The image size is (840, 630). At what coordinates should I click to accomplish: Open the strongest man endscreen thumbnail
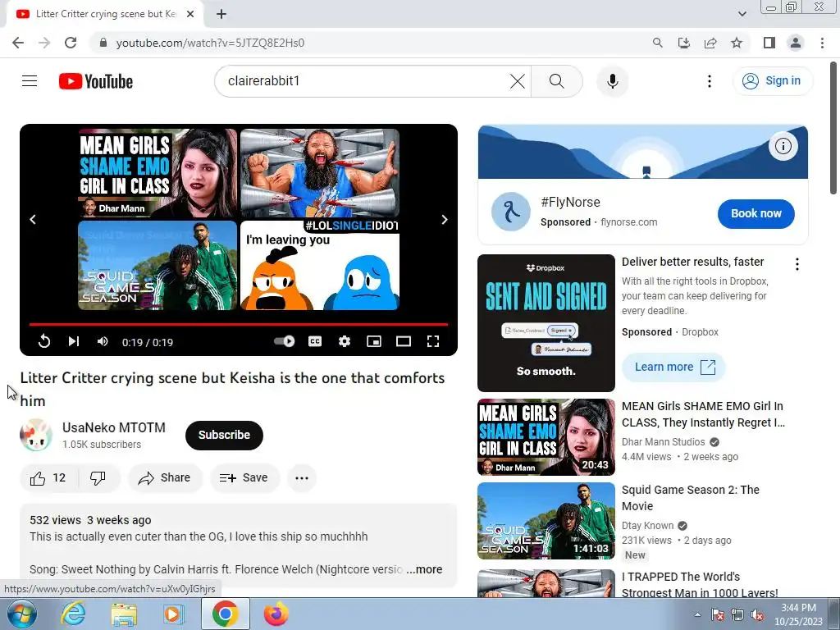point(320,173)
